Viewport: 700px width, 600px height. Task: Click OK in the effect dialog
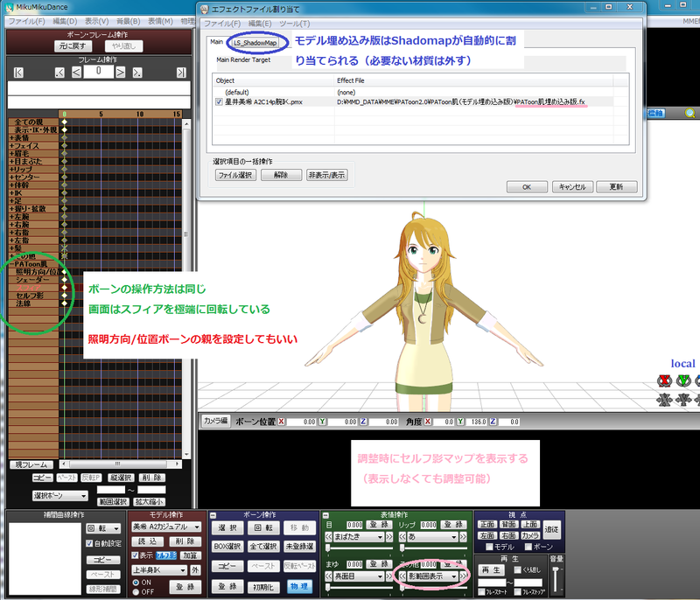pyautogui.click(x=527, y=186)
